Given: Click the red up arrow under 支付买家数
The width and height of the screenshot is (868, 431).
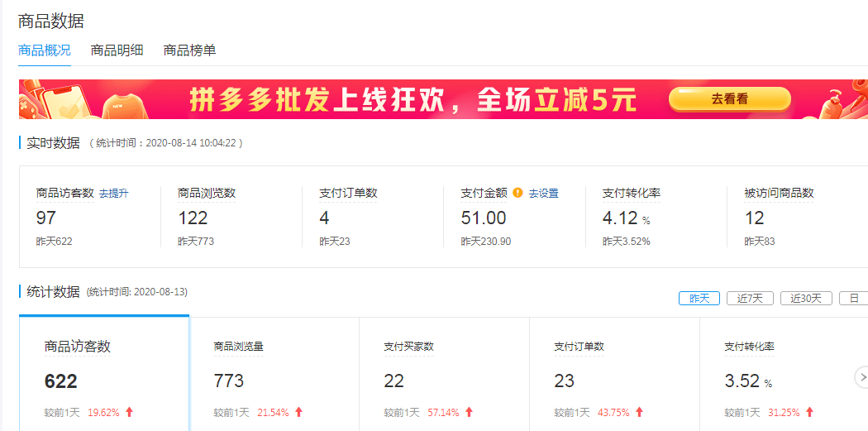Looking at the screenshot, I should point(469,412).
